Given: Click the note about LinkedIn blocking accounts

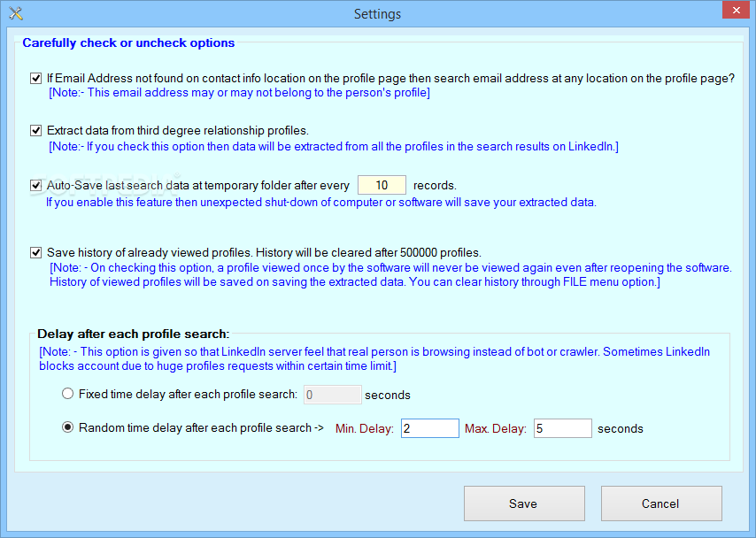Looking at the screenshot, I should click(x=374, y=358).
